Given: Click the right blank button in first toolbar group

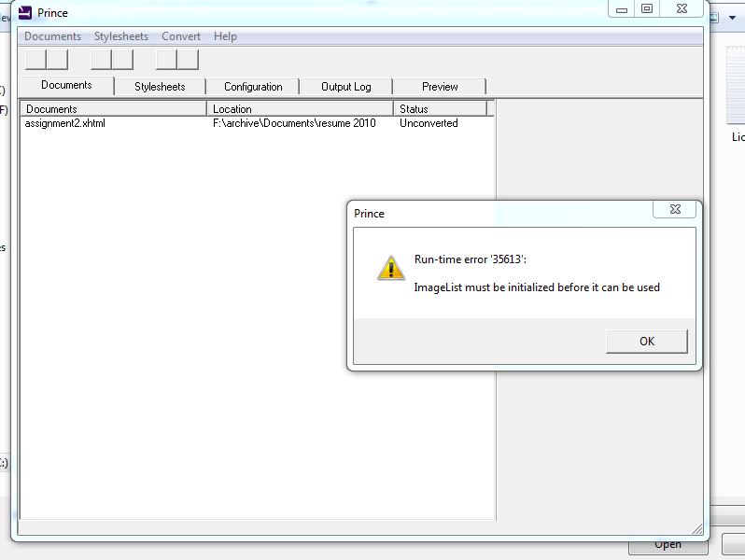Looking at the screenshot, I should (x=57, y=60).
